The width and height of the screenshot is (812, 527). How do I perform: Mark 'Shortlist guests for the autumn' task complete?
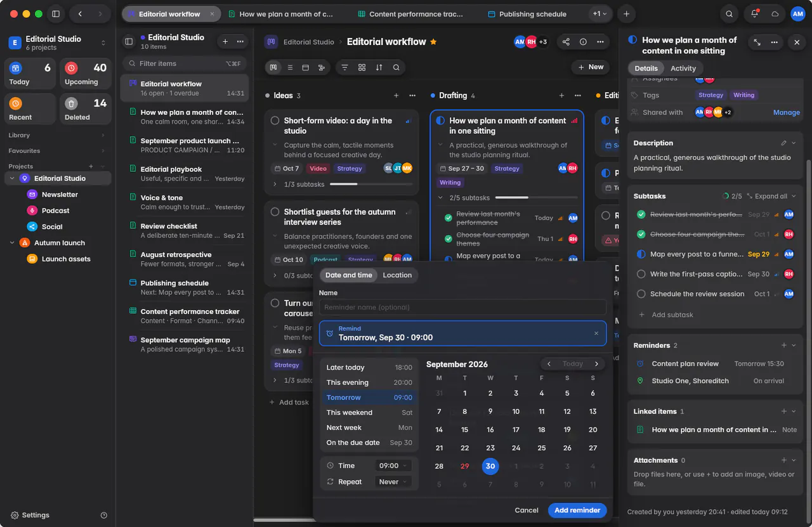275,212
